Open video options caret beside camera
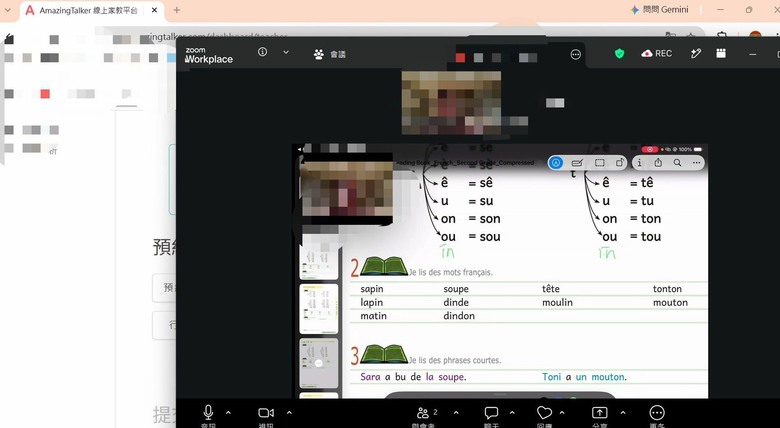 click(289, 413)
